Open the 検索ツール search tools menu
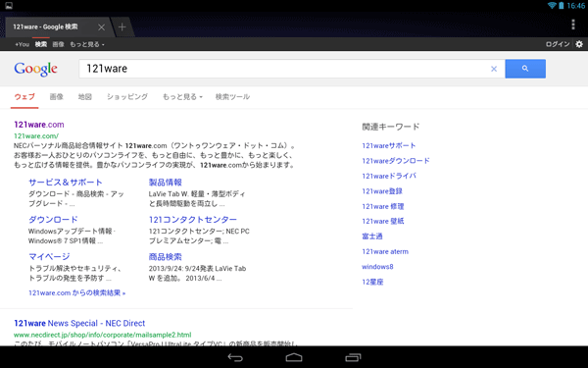The width and height of the screenshot is (588, 368). point(232,97)
